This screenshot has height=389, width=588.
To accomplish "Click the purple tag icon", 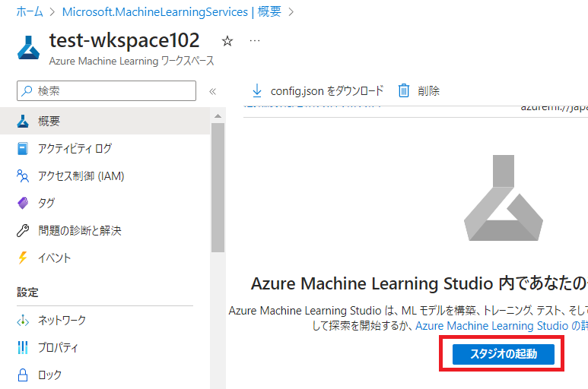I will [x=23, y=204].
